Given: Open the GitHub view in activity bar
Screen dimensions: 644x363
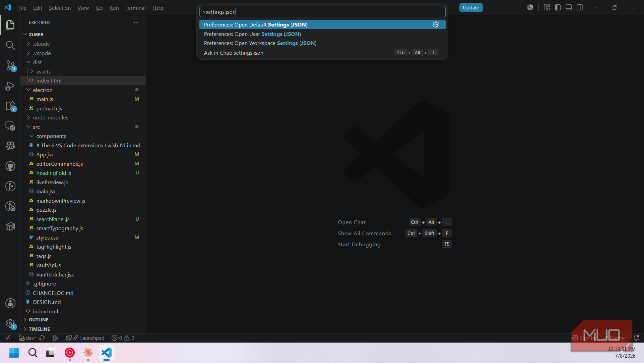Looking at the screenshot, I should pos(10,166).
